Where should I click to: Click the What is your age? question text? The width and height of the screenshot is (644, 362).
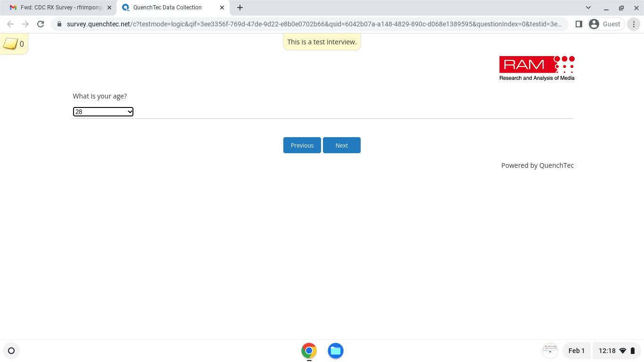pos(100,96)
